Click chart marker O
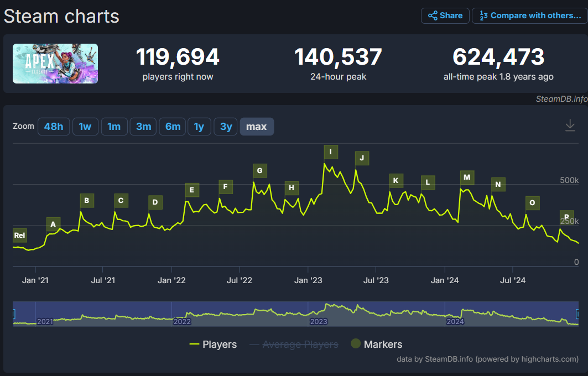Viewport: 588px width, 376px height. point(533,203)
